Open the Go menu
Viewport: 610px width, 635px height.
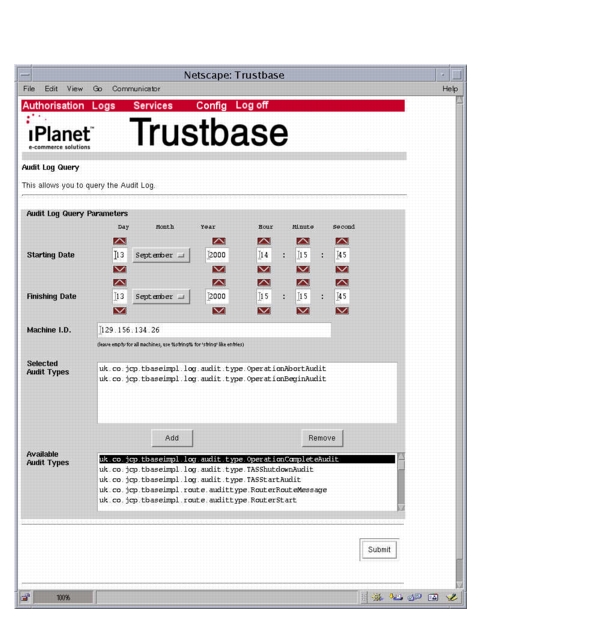97,89
